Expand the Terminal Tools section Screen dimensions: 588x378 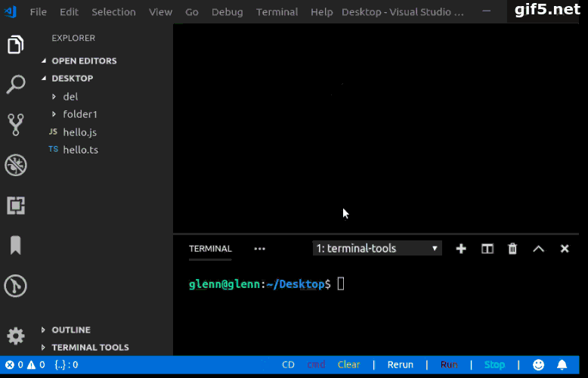[x=90, y=347]
